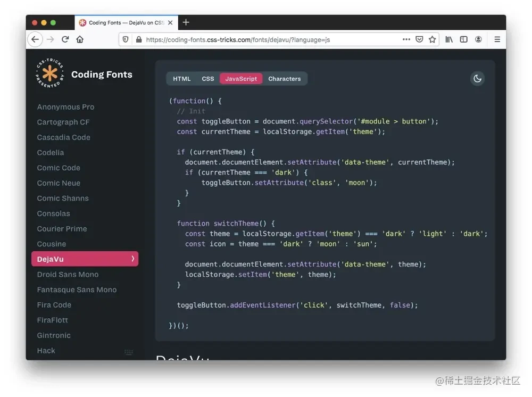Choose Gintronic font in sidebar

(x=54, y=335)
